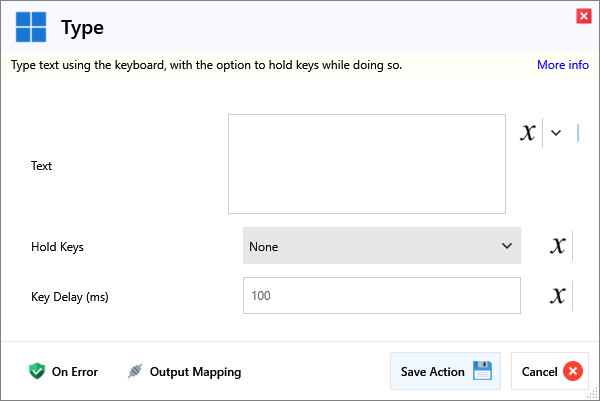Image resolution: width=600 pixels, height=401 pixels.
Task: Click variable x icon beside Key Delay
Action: (559, 295)
